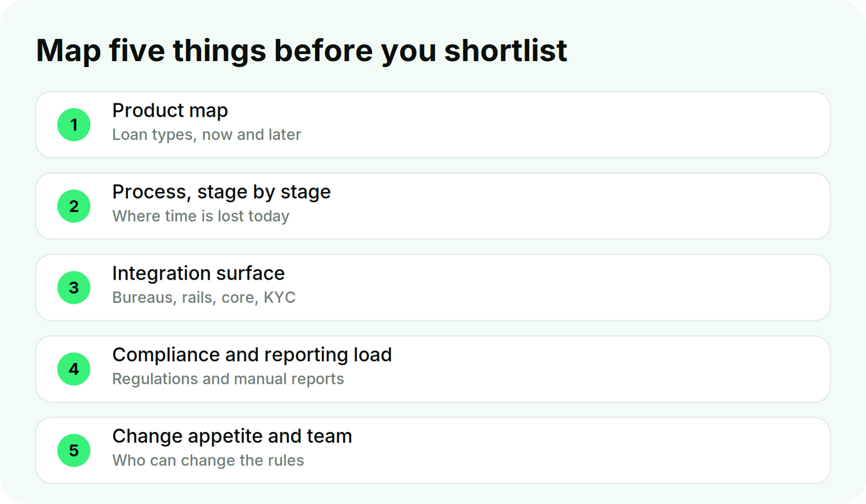Select Compliance and reporting load heading
The height and width of the screenshot is (504, 866).
coord(252,355)
